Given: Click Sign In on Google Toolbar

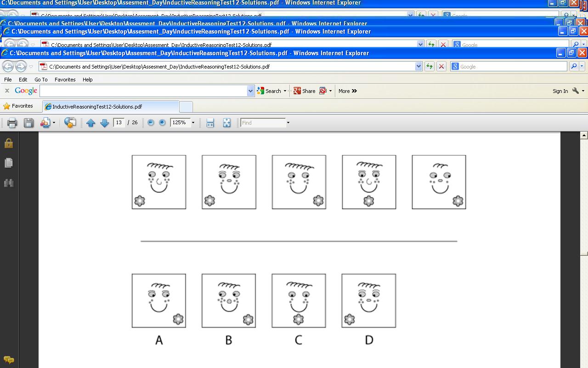Looking at the screenshot, I should click(560, 91).
